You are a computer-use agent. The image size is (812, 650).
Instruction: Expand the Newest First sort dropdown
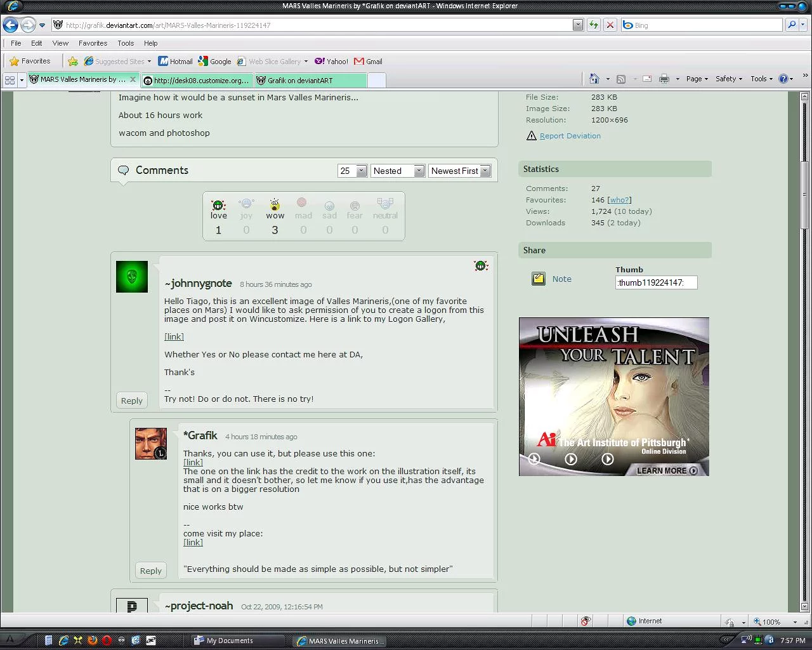click(x=459, y=171)
